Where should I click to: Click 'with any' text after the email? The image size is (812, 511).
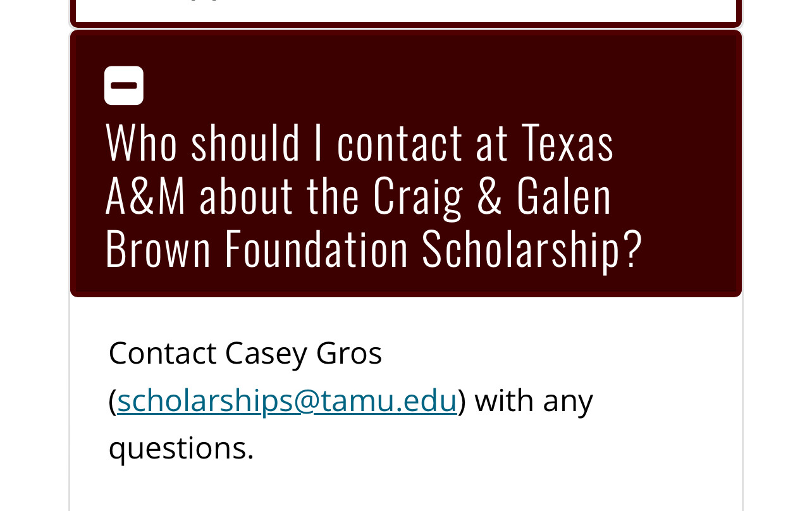[534, 400]
